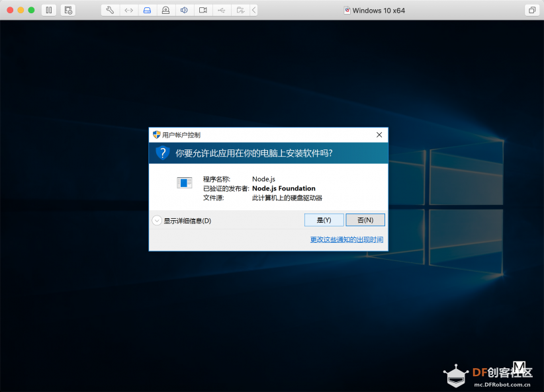Image resolution: width=544 pixels, height=392 pixels.
Task: Expand 显示详细信息 details chevron
Action: click(157, 220)
